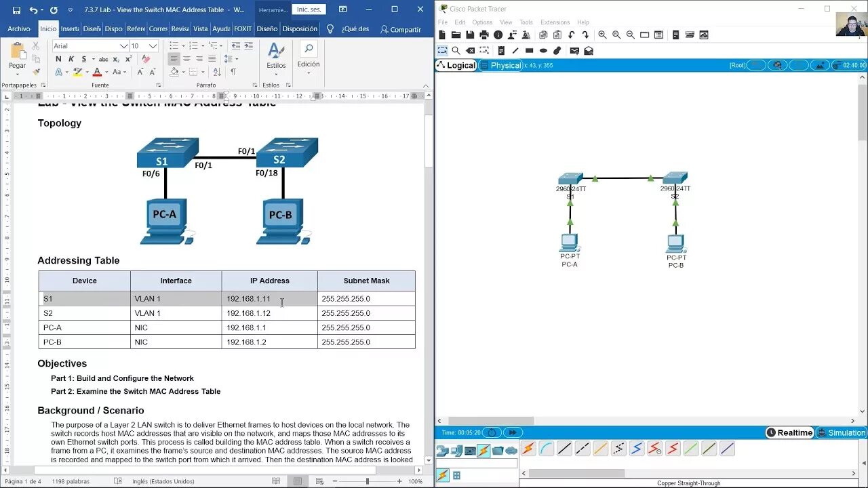Open the Fuente font dialog launcher
This screenshot has height=488, width=868.
158,85
